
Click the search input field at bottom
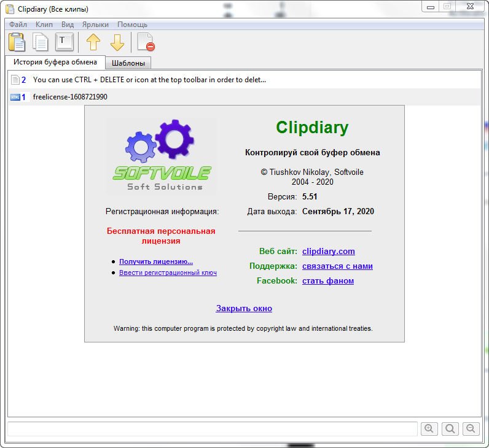point(212,428)
